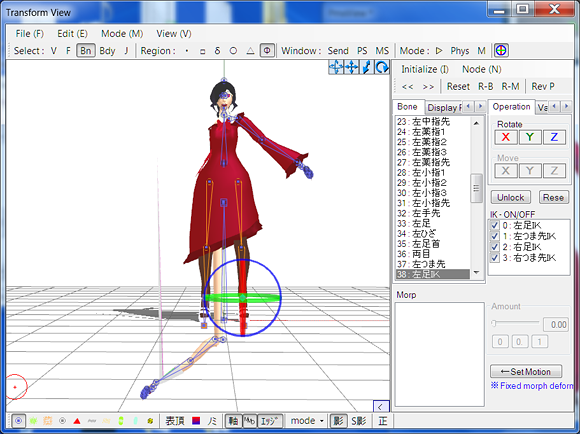580x434 pixels.
Task: Click Rotate Y axis button
Action: pyautogui.click(x=530, y=137)
